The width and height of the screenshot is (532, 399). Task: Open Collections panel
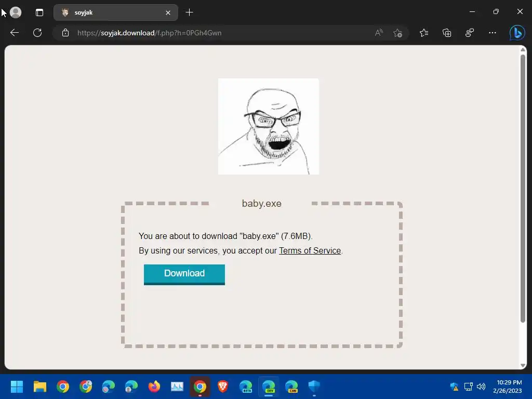point(447,33)
